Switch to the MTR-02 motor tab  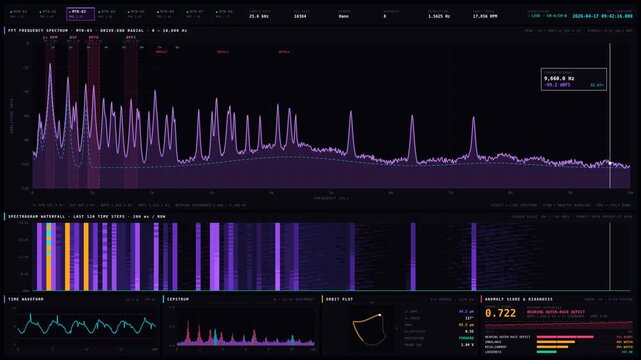point(51,14)
